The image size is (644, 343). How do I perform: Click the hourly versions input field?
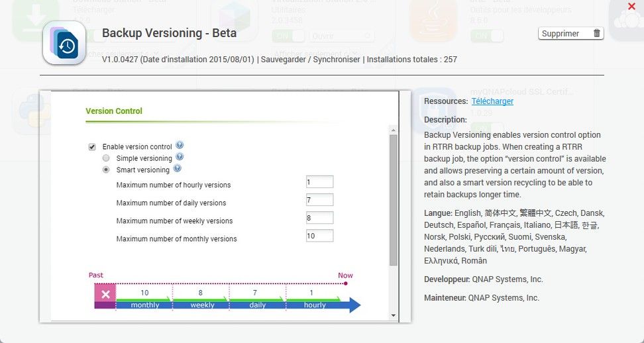(319, 182)
